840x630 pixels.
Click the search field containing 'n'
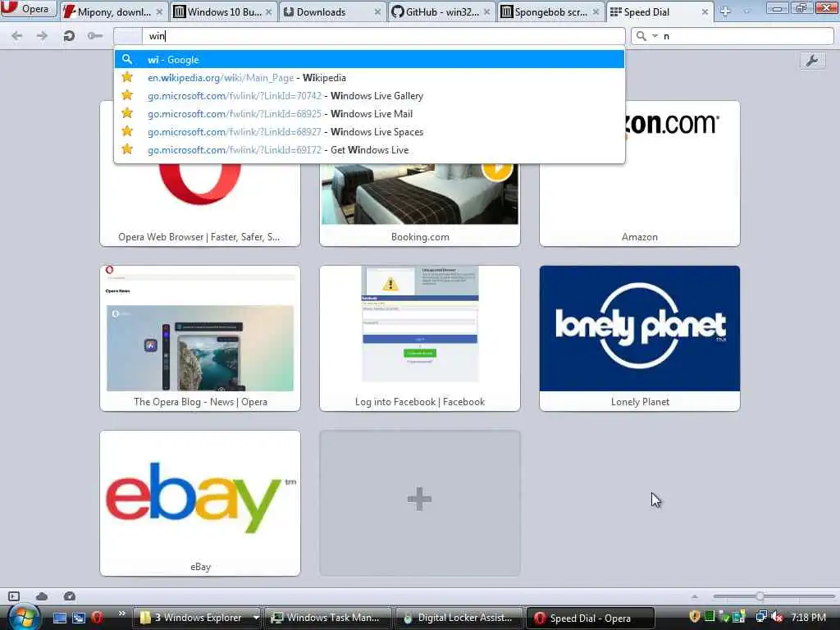(x=746, y=36)
